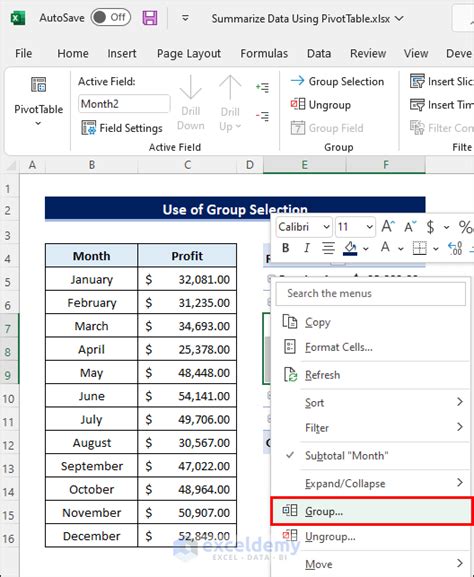This screenshot has height=577, width=474.
Task: Open the accounting format dropdown arrow
Action: (x=446, y=227)
